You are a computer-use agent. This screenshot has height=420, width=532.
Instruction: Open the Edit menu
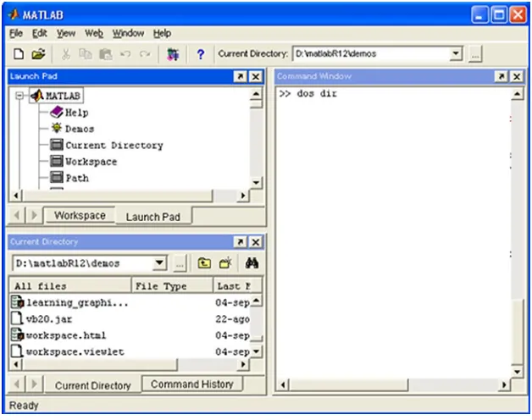[39, 33]
